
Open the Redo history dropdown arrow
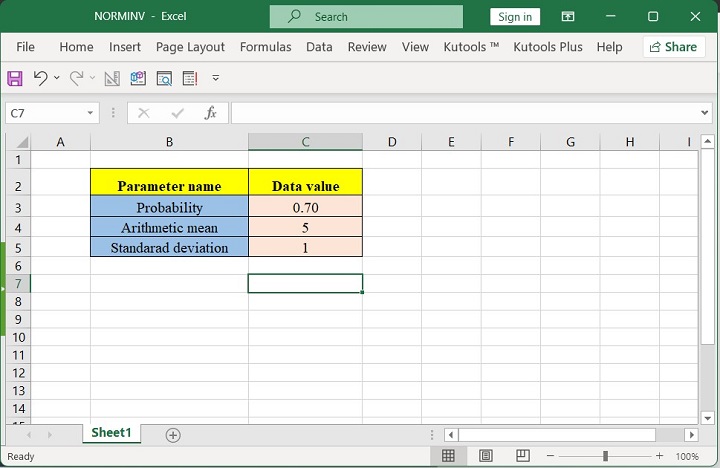pos(92,78)
